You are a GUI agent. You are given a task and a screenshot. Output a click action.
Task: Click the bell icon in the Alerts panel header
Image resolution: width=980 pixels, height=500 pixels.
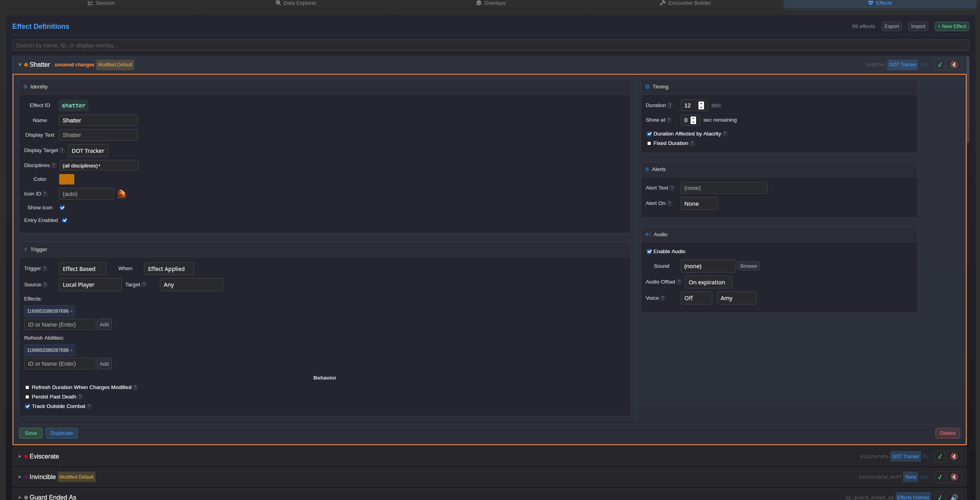click(x=648, y=169)
